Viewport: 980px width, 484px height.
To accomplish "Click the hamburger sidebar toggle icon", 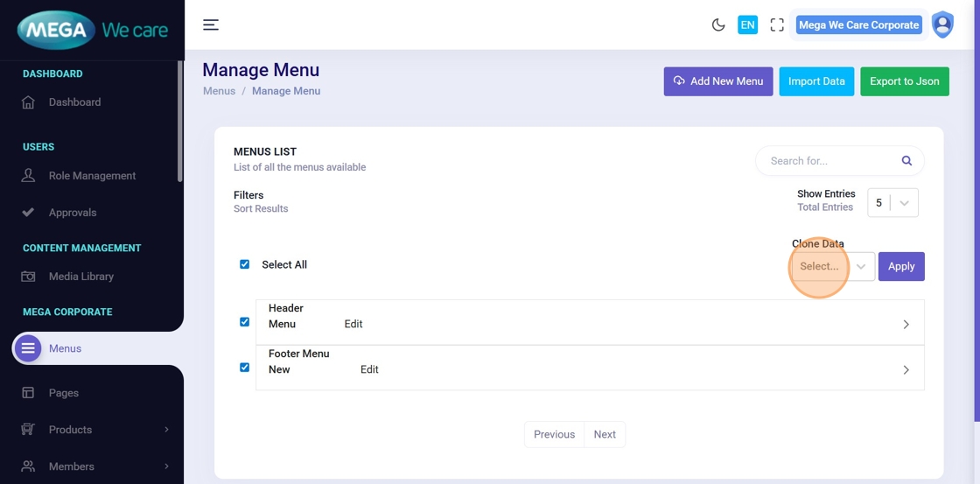I will (211, 25).
